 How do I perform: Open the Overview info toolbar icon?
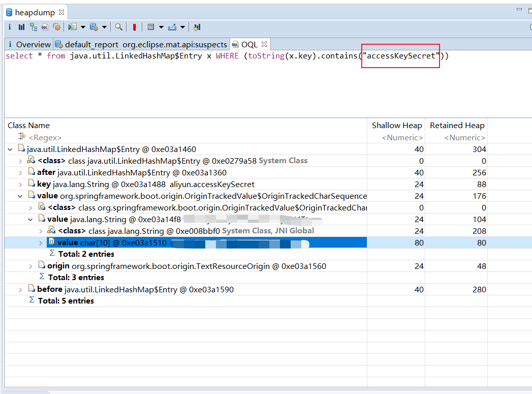10,27
